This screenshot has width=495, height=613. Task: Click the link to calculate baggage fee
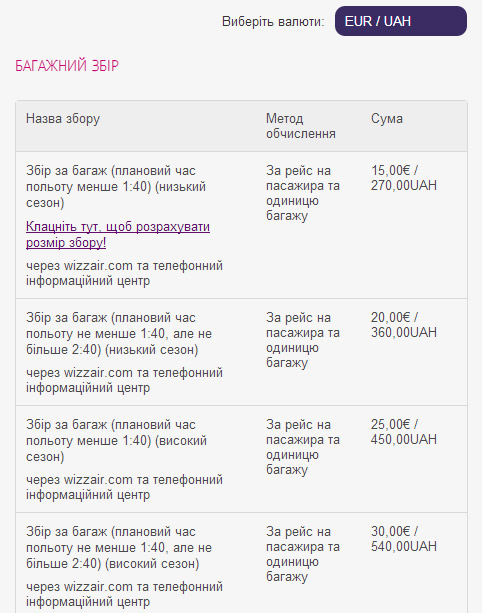tap(118, 234)
